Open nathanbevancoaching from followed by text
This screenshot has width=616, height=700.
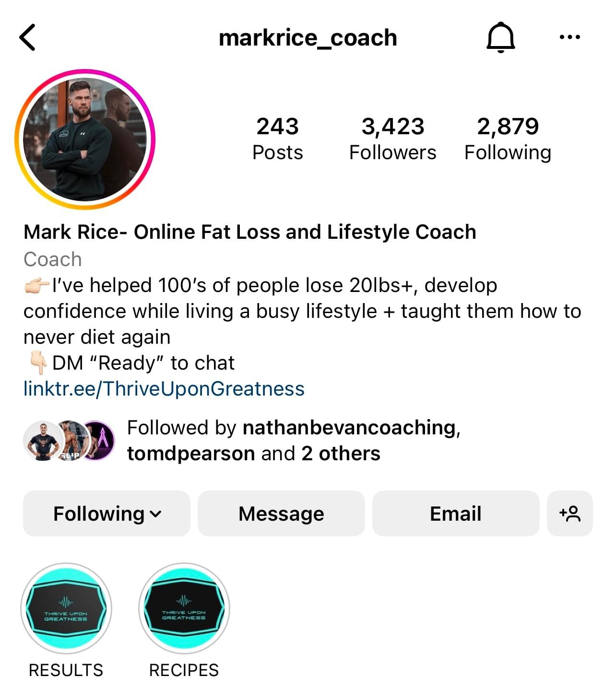point(349,427)
